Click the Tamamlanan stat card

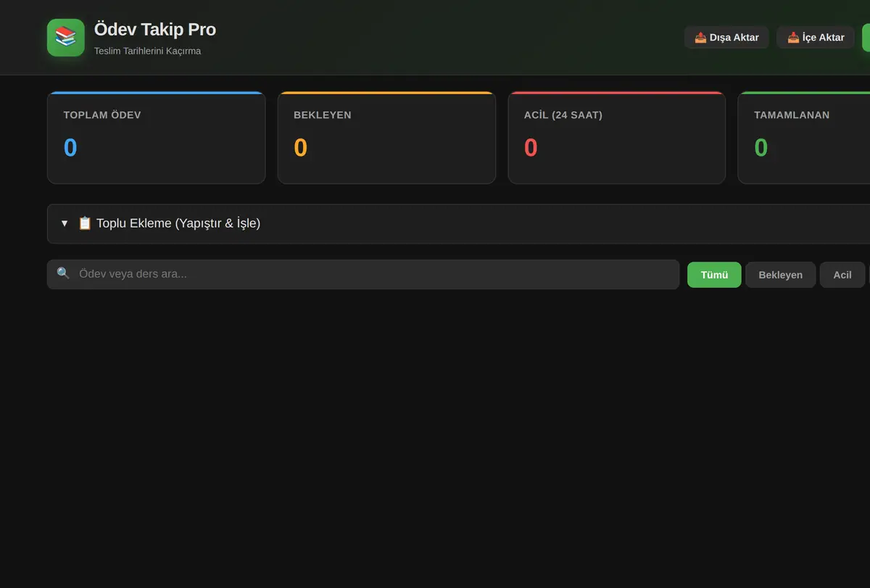pos(804,138)
